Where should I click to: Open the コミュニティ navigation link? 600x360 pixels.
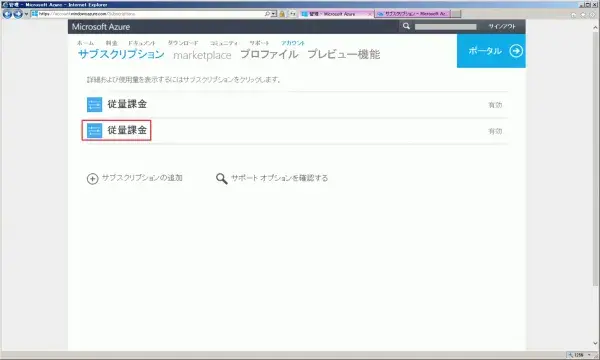click(x=224, y=43)
